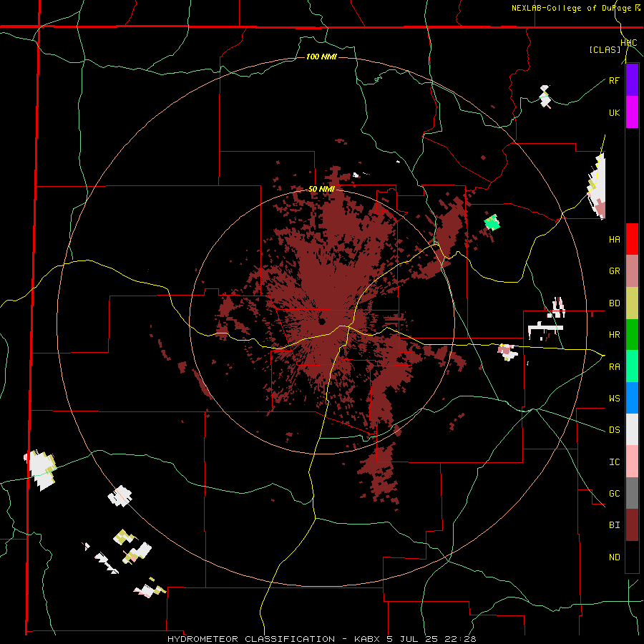Click the 'NEXLAB-College of DuPage' credit text
The image size is (644, 644).
pyautogui.click(x=572, y=8)
